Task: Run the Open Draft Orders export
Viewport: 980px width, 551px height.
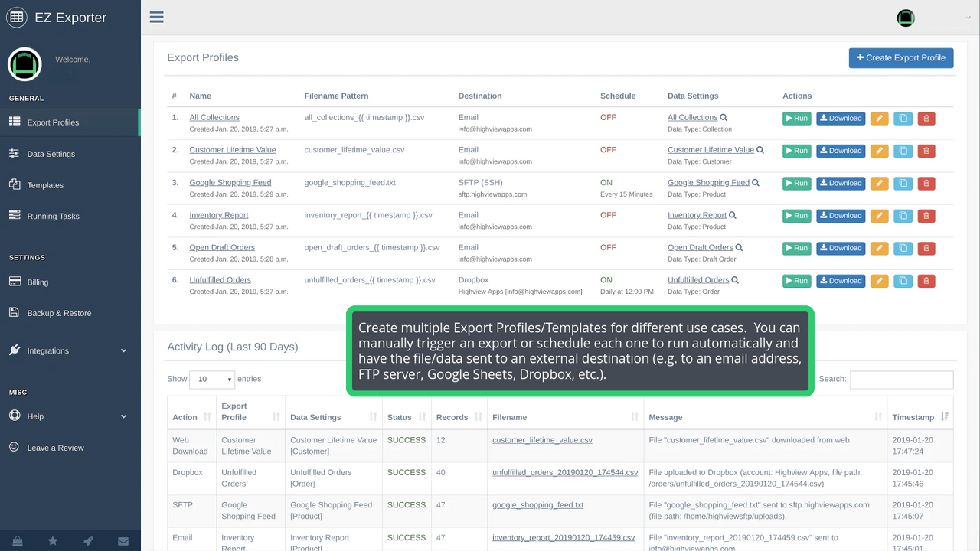Action: [796, 248]
